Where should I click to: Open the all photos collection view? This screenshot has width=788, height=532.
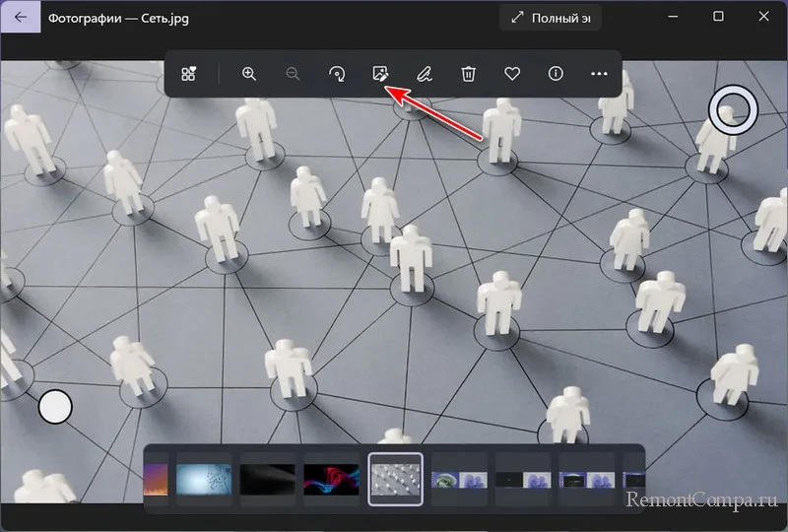click(x=188, y=74)
